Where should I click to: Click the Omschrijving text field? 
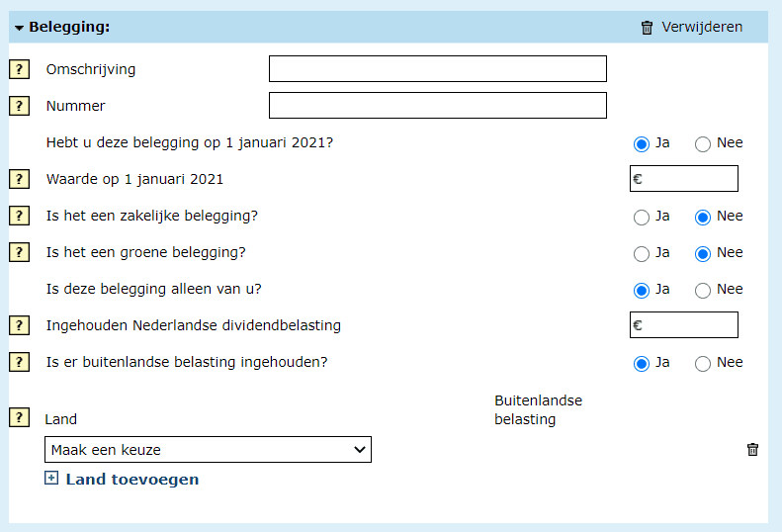click(437, 69)
